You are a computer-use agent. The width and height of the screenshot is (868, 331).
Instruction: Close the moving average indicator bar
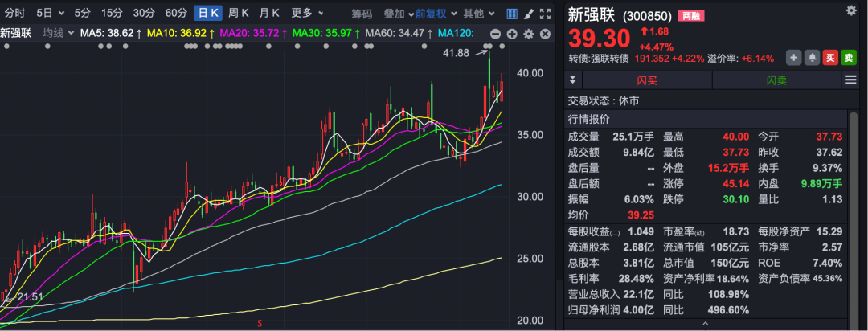point(546,34)
